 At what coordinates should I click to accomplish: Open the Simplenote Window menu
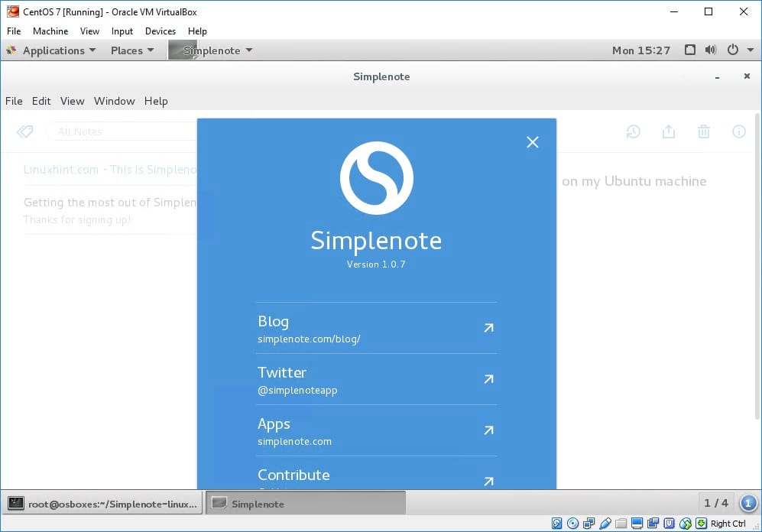(114, 101)
